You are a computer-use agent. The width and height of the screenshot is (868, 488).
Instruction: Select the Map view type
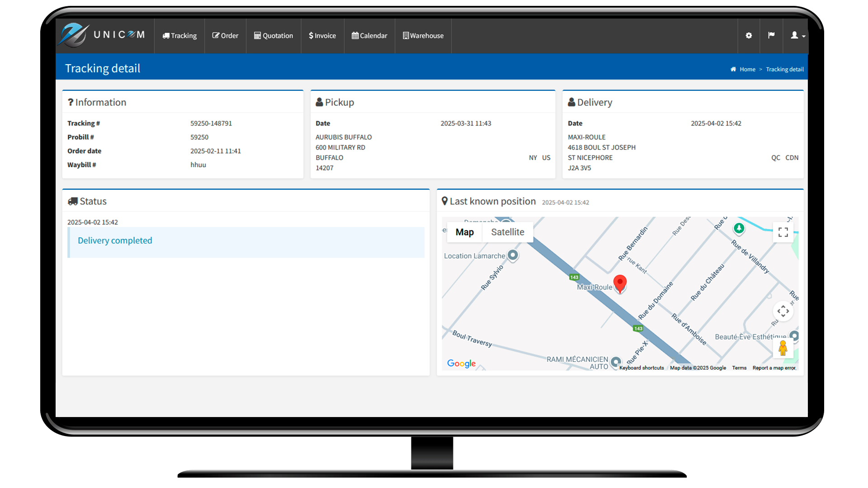pos(464,232)
